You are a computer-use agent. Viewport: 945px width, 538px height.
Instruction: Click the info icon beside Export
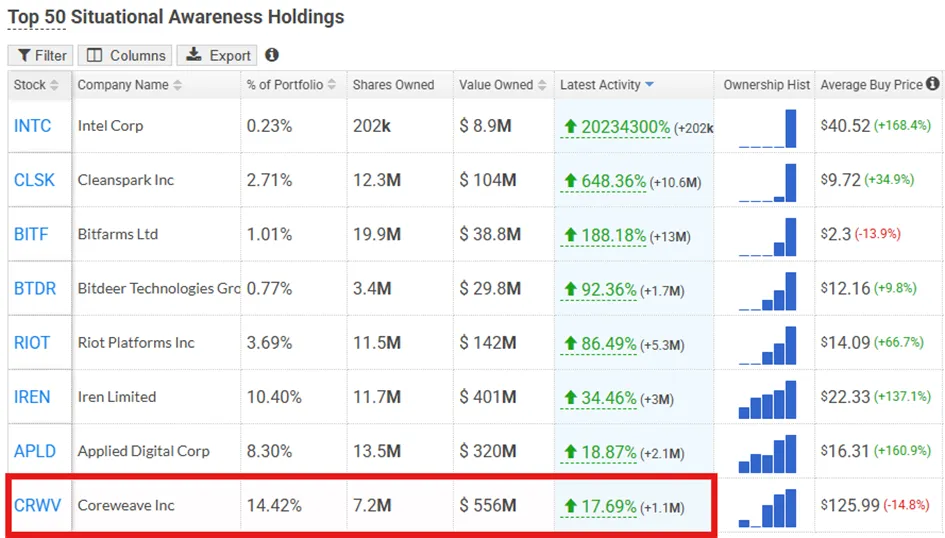(x=272, y=55)
